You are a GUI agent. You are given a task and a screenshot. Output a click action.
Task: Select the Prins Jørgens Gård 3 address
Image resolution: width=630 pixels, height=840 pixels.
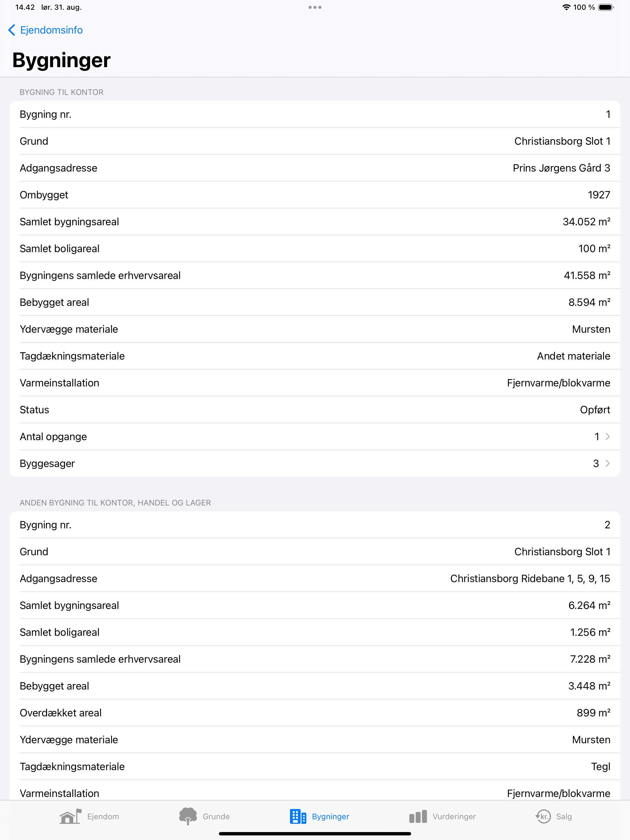coord(561,168)
